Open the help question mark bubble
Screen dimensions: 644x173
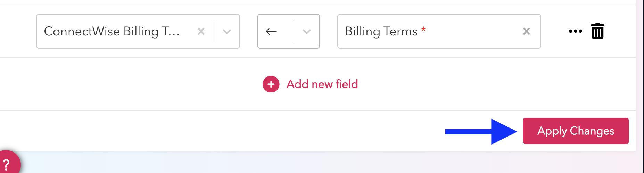click(x=7, y=164)
